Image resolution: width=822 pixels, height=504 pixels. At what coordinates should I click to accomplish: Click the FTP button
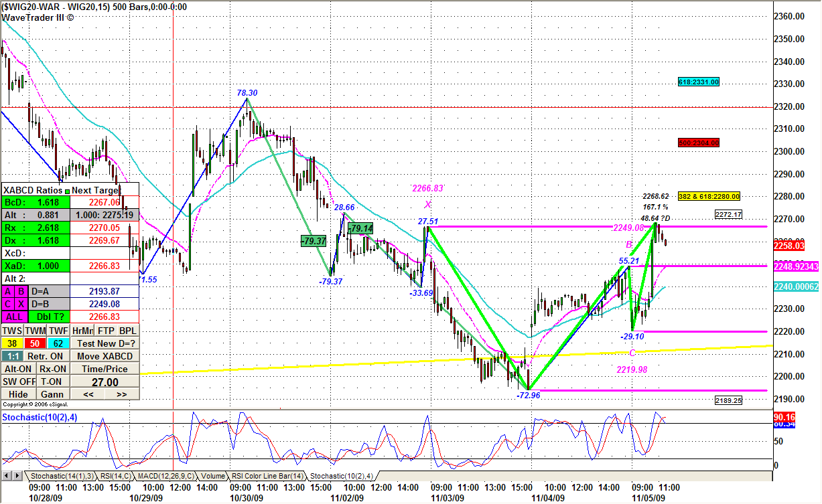click(106, 331)
